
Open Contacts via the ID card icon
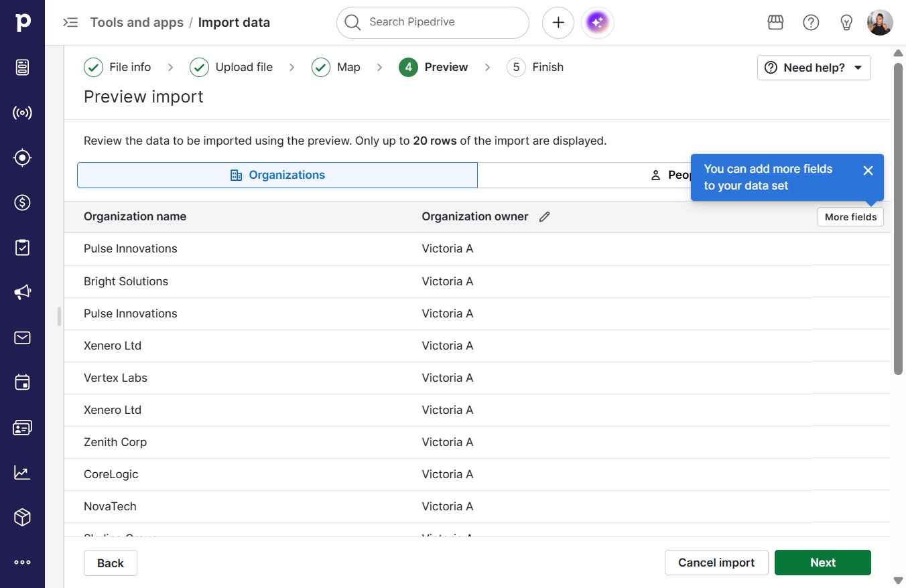point(23,427)
